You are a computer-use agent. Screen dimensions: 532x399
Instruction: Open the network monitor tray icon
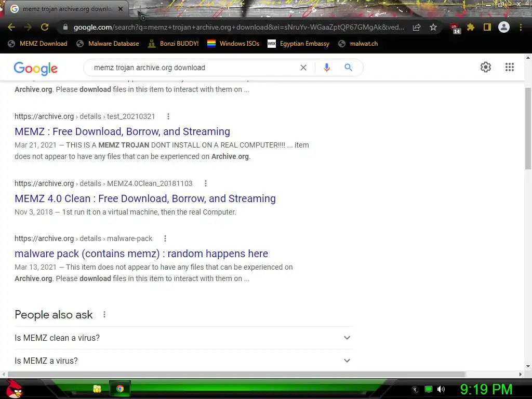(429, 389)
